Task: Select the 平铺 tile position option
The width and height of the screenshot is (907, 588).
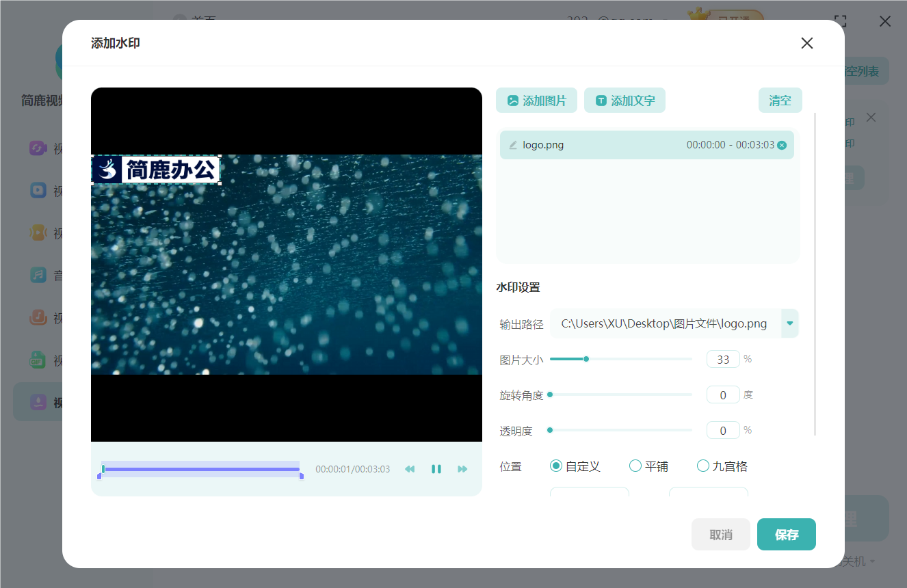Action: (x=635, y=466)
